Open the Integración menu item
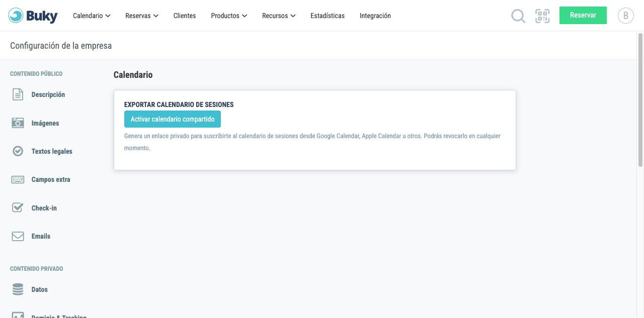The width and height of the screenshot is (644, 318). click(x=375, y=16)
